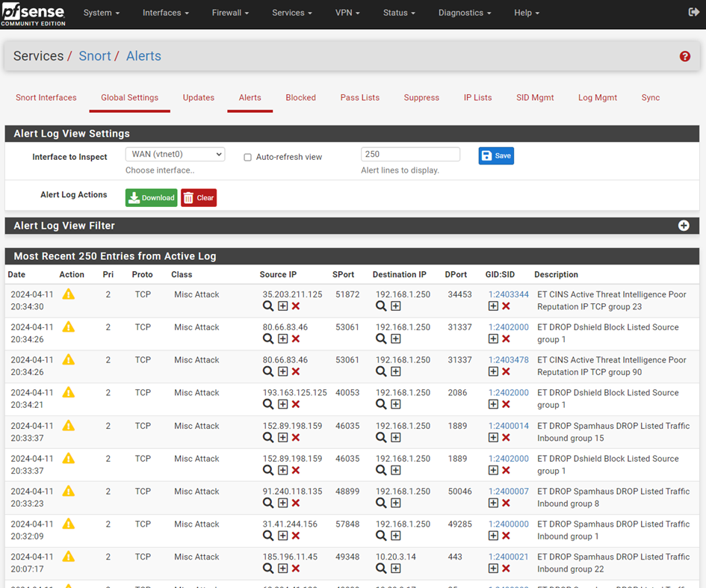Switch to the Blocked tab
This screenshot has height=588, width=706.
301,98
